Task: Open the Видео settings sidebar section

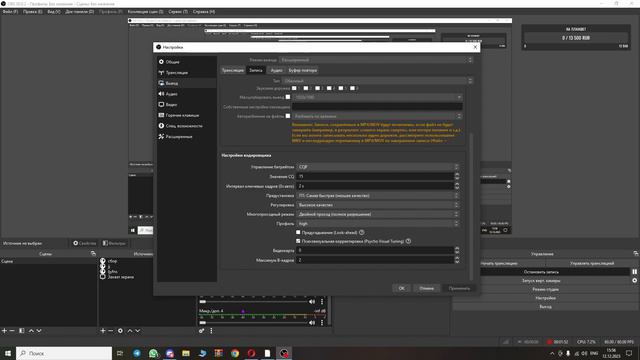Action: click(x=187, y=104)
